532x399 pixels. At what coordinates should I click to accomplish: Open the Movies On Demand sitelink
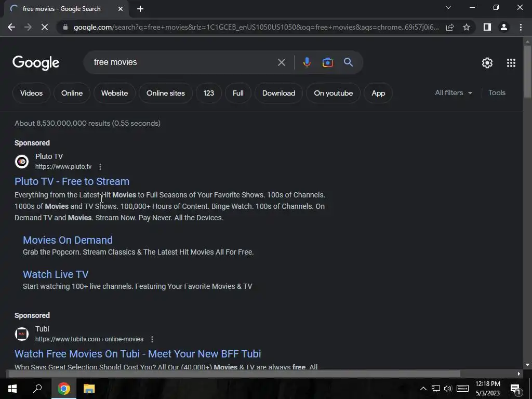pos(68,240)
